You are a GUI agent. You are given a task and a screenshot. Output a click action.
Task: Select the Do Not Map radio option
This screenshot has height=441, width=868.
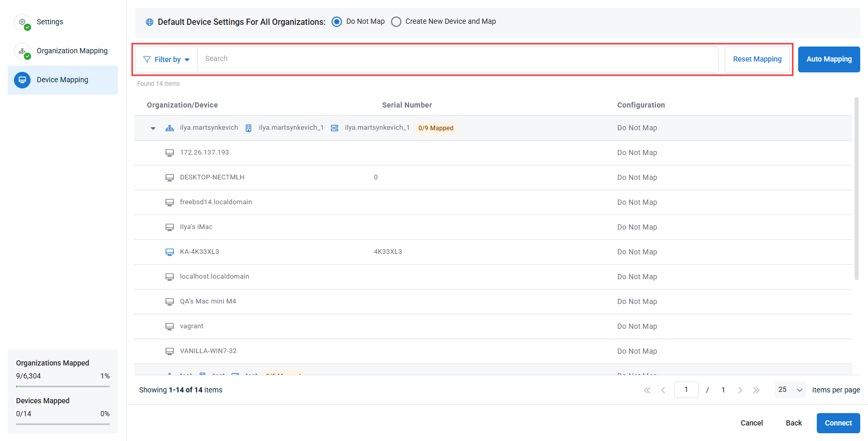coord(337,22)
